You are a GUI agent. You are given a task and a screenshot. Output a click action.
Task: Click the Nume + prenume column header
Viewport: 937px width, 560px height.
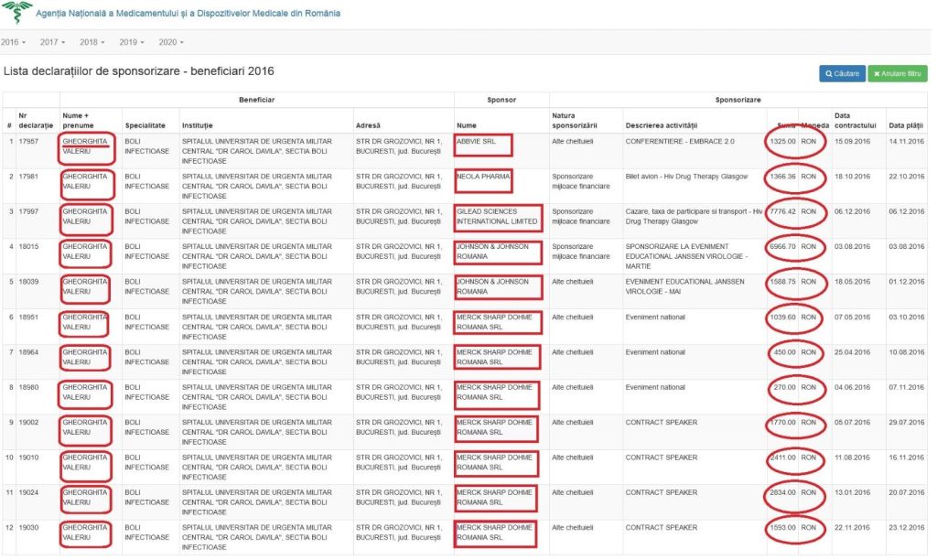(79, 121)
